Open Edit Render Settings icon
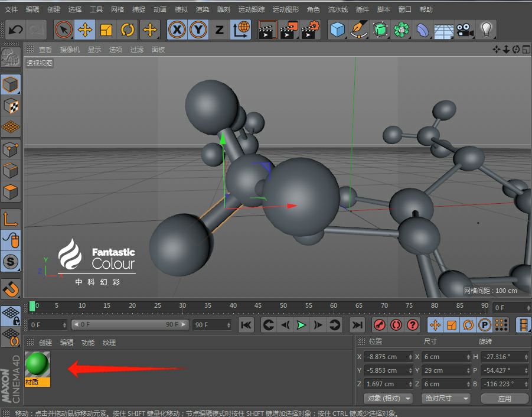Screen dimensions: 532x417 311,30
